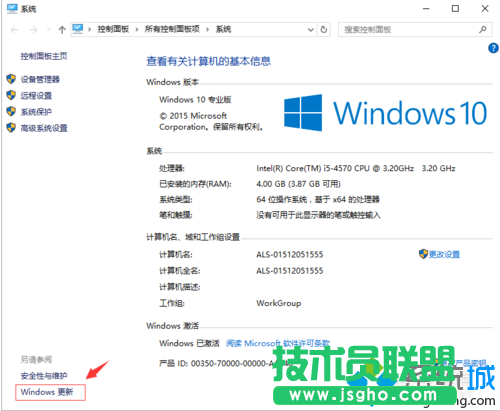Open recent locations dropdown arrow

[x=49, y=30]
